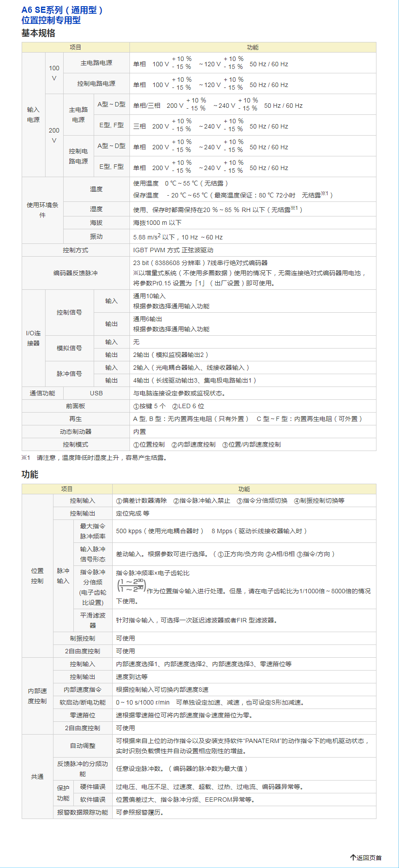Image resolution: width=399 pixels, height=868 pixels.
Task: Click the USB cell in 通信功能 row
Action: 96,393
